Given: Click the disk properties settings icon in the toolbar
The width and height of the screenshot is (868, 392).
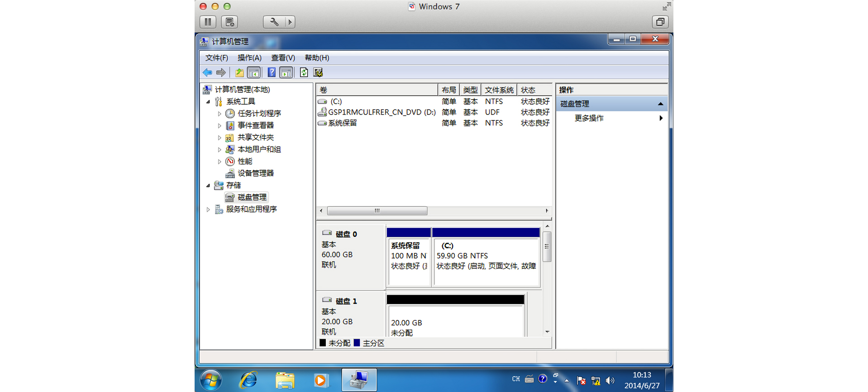Looking at the screenshot, I should tap(318, 72).
